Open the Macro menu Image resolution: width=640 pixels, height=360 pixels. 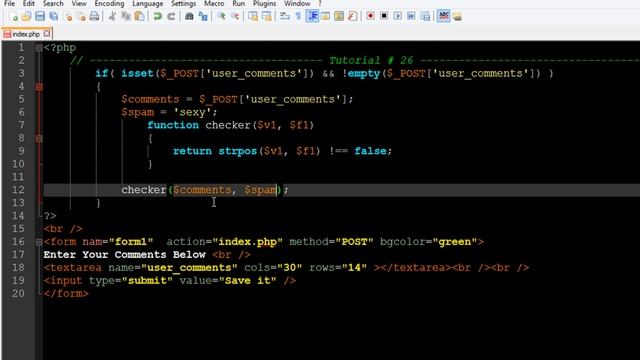[x=214, y=4]
